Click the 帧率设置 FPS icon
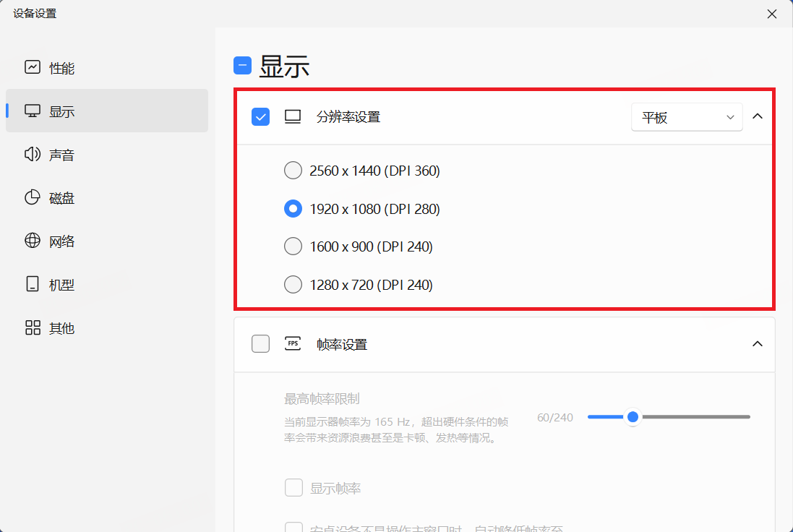Viewport: 793px width, 532px height. tap(293, 344)
